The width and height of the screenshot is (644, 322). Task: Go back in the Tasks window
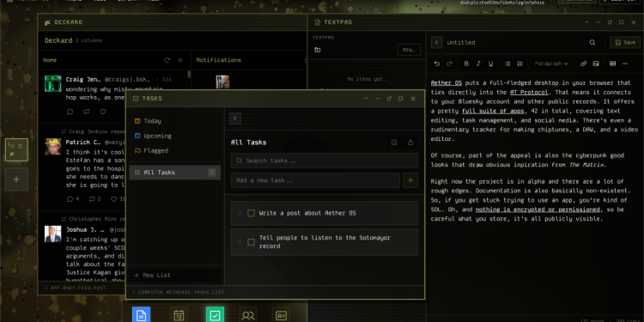[235, 118]
